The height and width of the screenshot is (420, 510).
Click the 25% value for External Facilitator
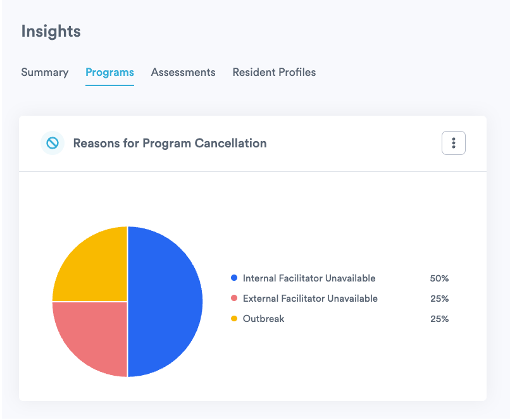pos(439,299)
